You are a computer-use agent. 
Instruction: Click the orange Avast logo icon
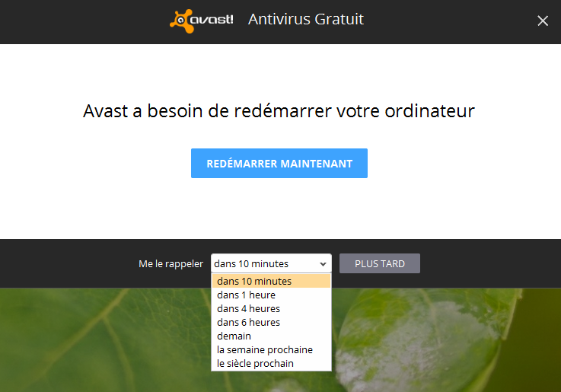[x=182, y=21]
